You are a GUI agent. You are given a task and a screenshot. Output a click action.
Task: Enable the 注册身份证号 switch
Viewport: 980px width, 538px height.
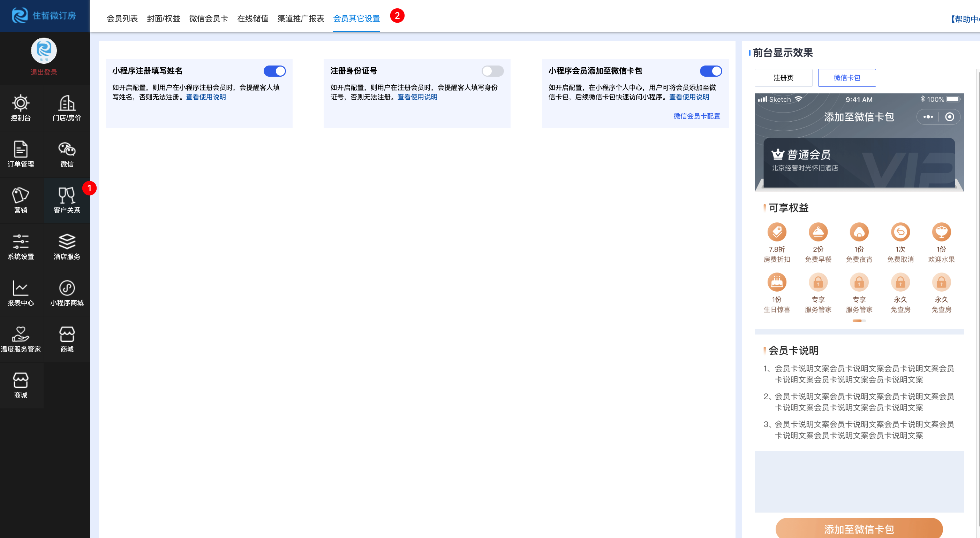(x=492, y=71)
